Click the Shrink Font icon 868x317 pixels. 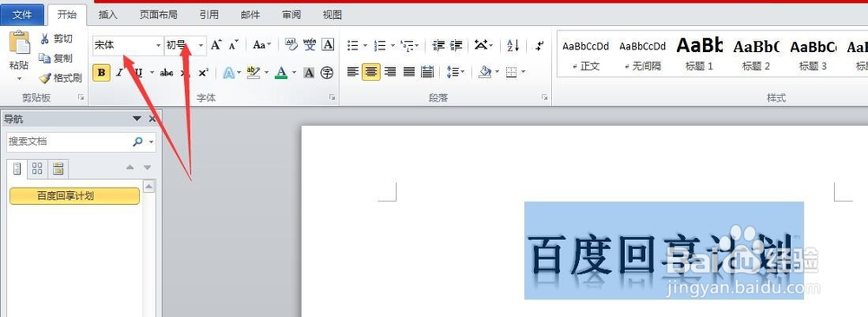click(x=233, y=45)
